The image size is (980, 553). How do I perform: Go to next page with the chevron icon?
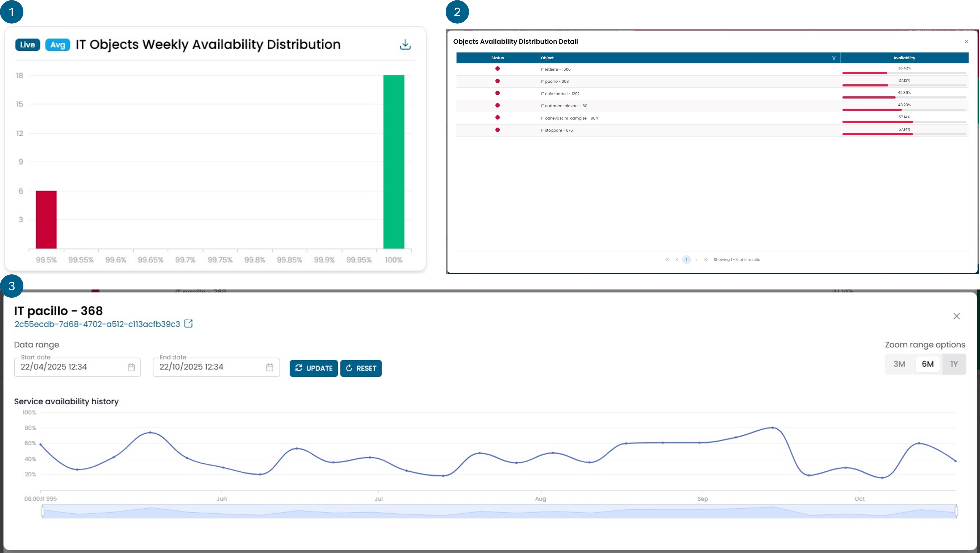(x=696, y=259)
